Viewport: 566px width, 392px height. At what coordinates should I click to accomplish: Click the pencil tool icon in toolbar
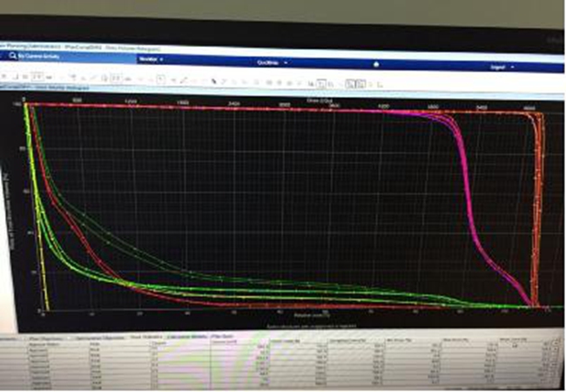[x=185, y=80]
